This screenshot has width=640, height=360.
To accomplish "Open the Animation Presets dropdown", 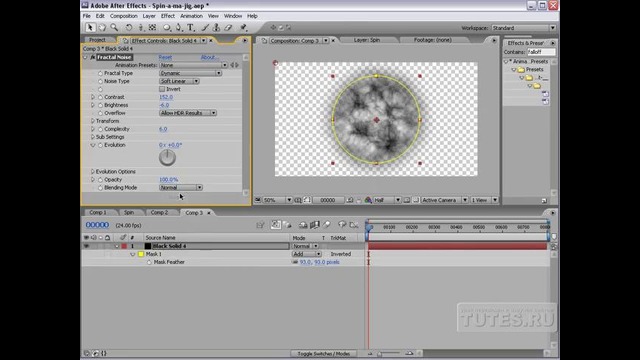I will coord(193,65).
